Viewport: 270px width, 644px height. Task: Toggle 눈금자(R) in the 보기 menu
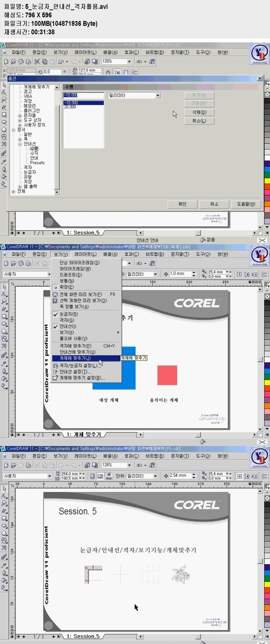[x=86, y=314]
